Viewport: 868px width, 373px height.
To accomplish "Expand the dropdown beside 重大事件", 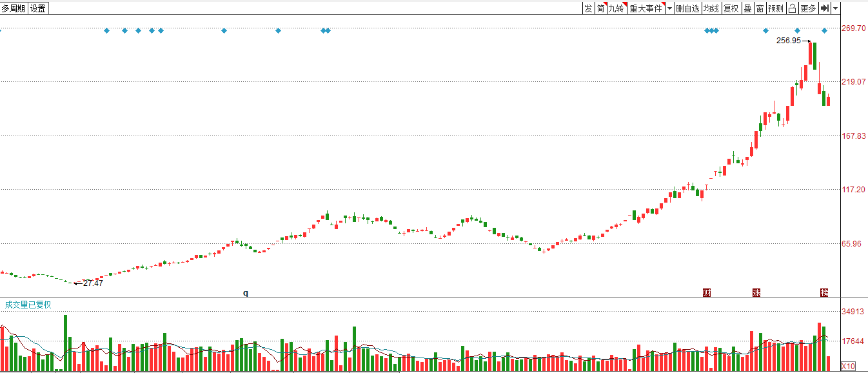I will coord(670,8).
